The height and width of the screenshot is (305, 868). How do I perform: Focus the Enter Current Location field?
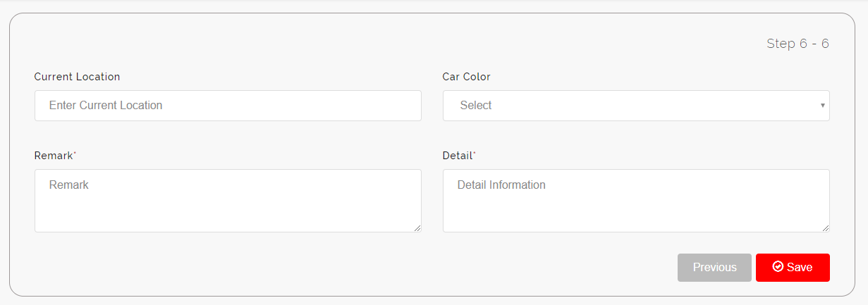click(228, 106)
